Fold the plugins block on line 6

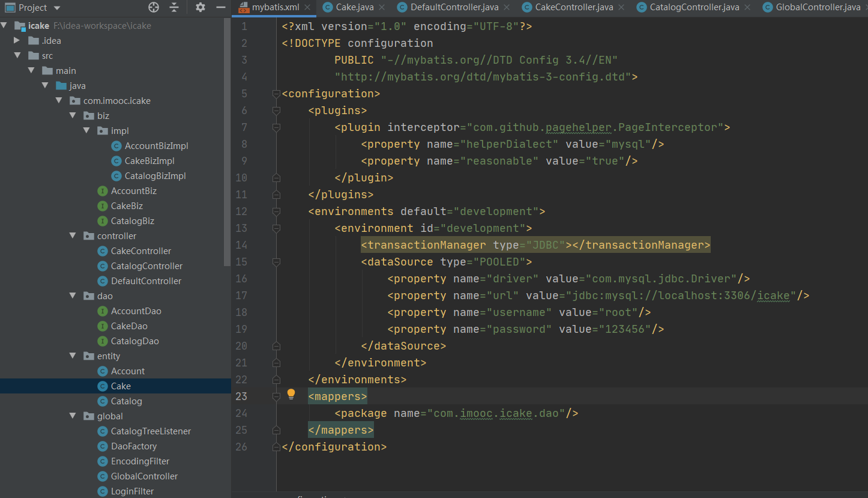coord(276,111)
